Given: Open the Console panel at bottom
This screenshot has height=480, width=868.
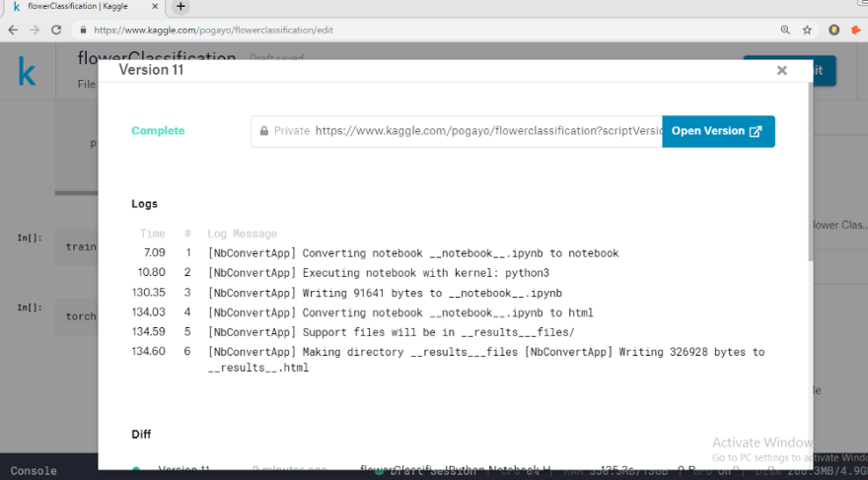Looking at the screenshot, I should coord(34,471).
